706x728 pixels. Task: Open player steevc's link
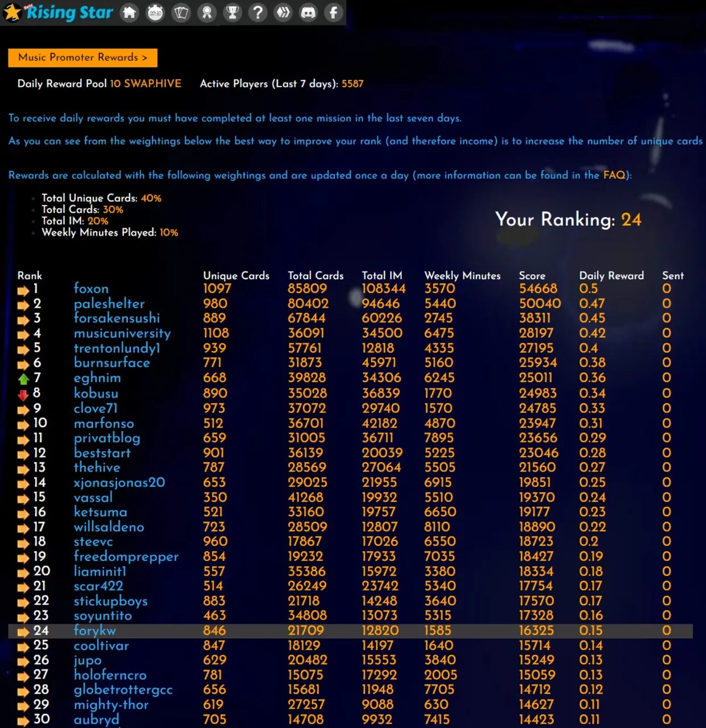(93, 541)
